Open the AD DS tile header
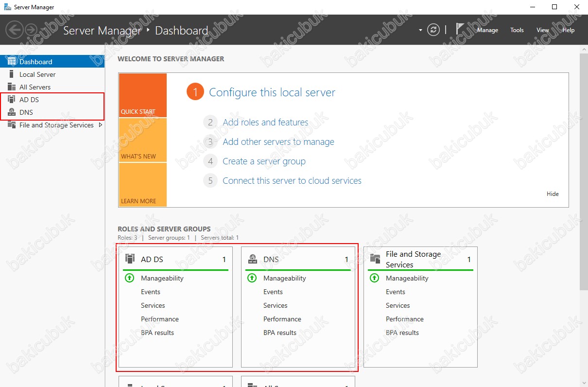The width and height of the screenshot is (588, 387). pyautogui.click(x=175, y=259)
